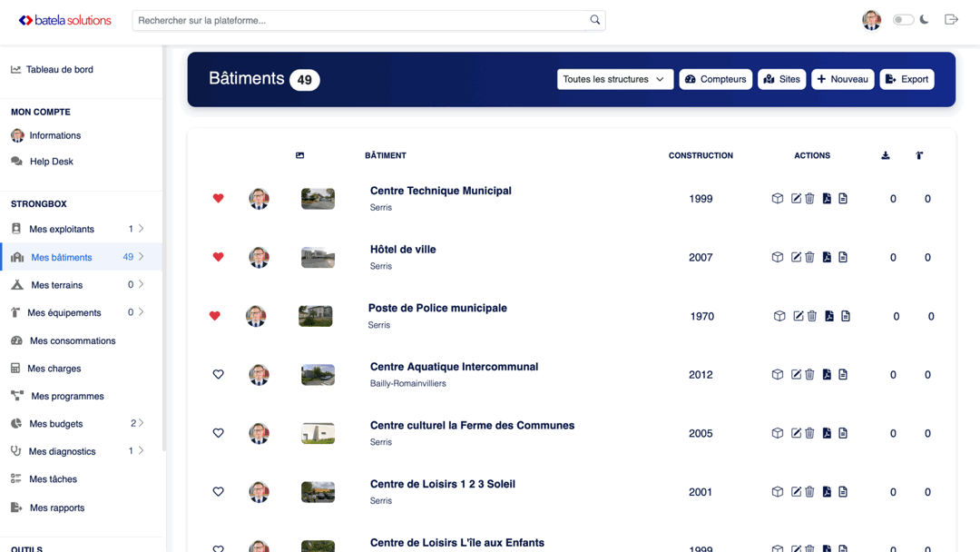This screenshot has width=980, height=552.
Task: Unfavorite Centre Technique Municipal red heart
Action: coord(218,199)
